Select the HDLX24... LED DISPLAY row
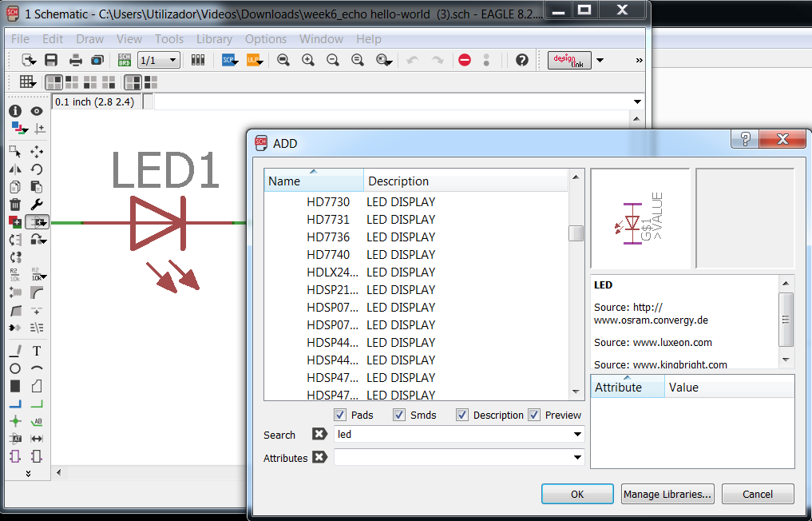Image resolution: width=812 pixels, height=521 pixels. coord(416,272)
